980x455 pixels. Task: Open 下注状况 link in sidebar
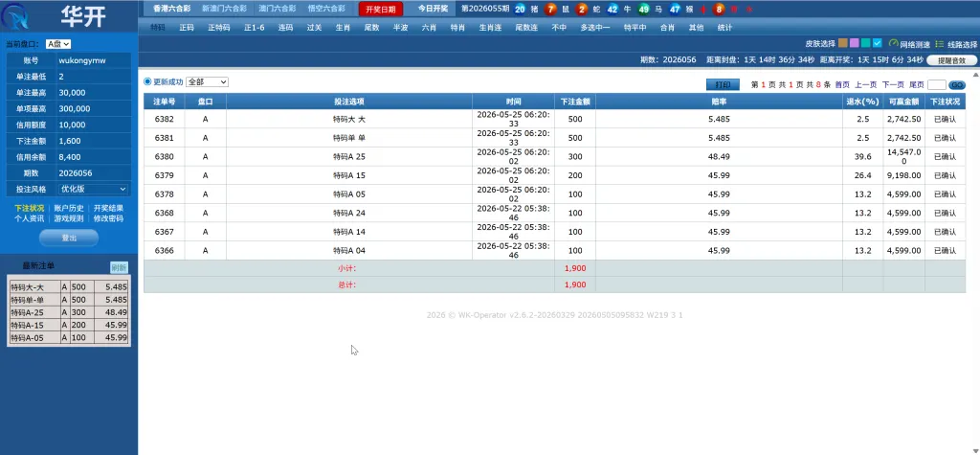click(x=30, y=209)
